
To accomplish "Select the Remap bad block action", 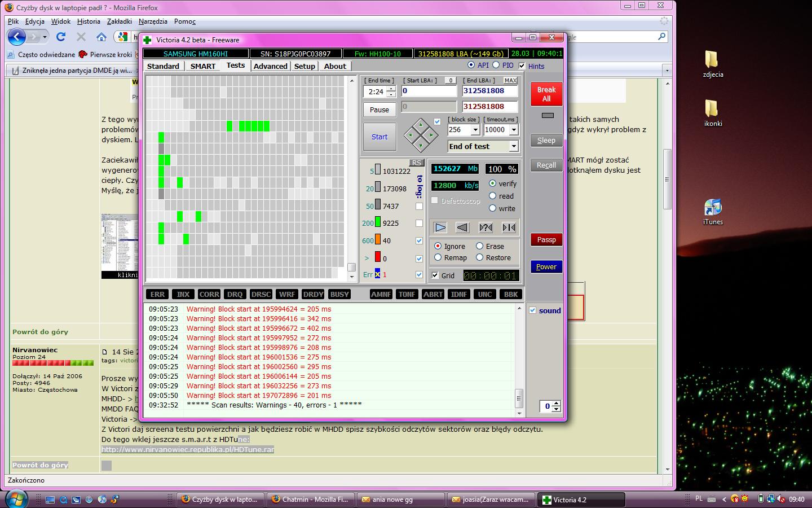I will (438, 257).
